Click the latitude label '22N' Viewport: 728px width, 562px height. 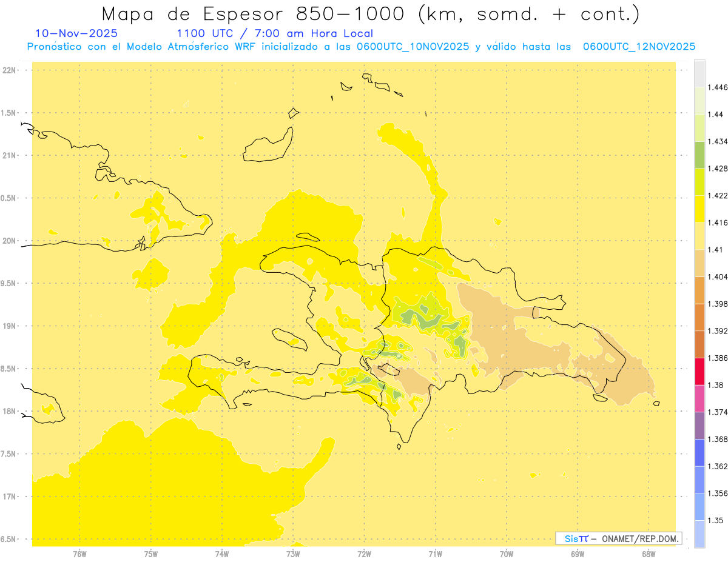tap(10, 70)
